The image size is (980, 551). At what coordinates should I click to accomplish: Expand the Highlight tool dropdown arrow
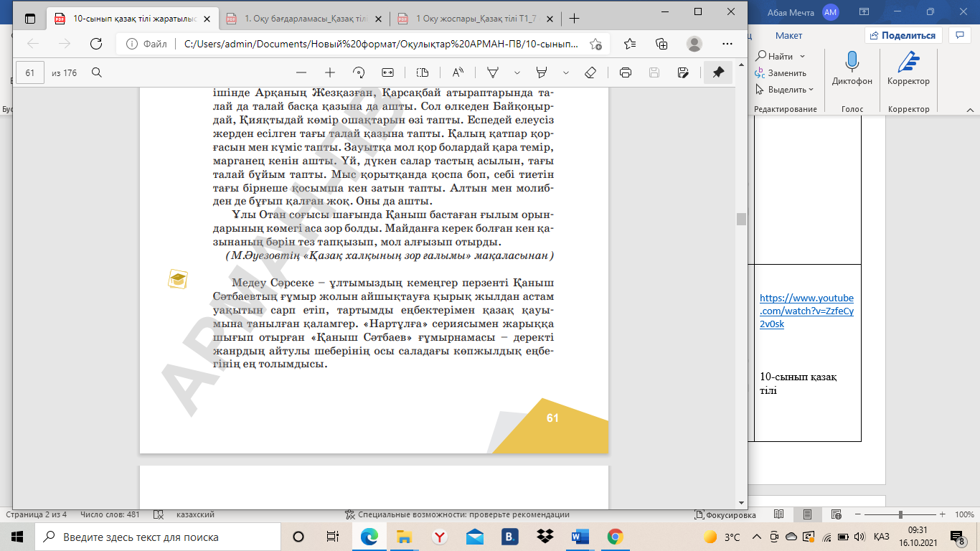[566, 72]
